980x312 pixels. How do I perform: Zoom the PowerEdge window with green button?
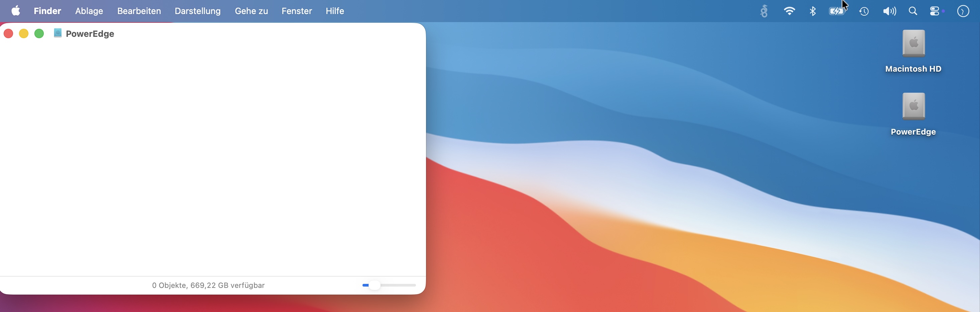39,33
